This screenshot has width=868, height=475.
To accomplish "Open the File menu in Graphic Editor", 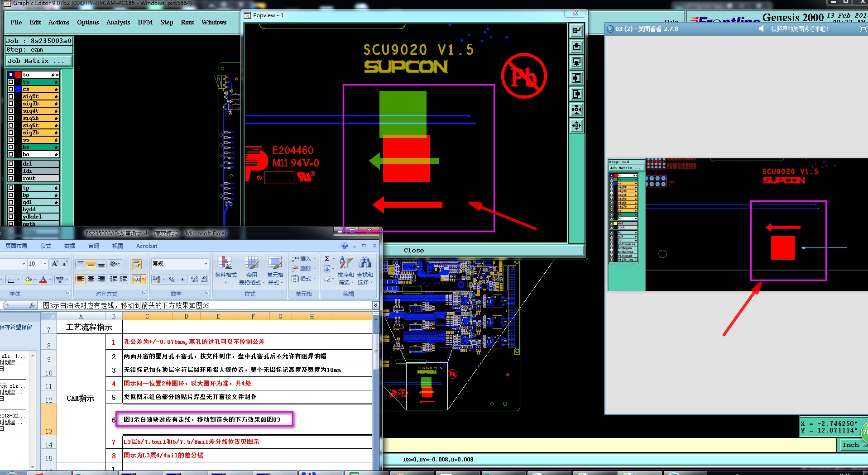I will pyautogui.click(x=16, y=22).
